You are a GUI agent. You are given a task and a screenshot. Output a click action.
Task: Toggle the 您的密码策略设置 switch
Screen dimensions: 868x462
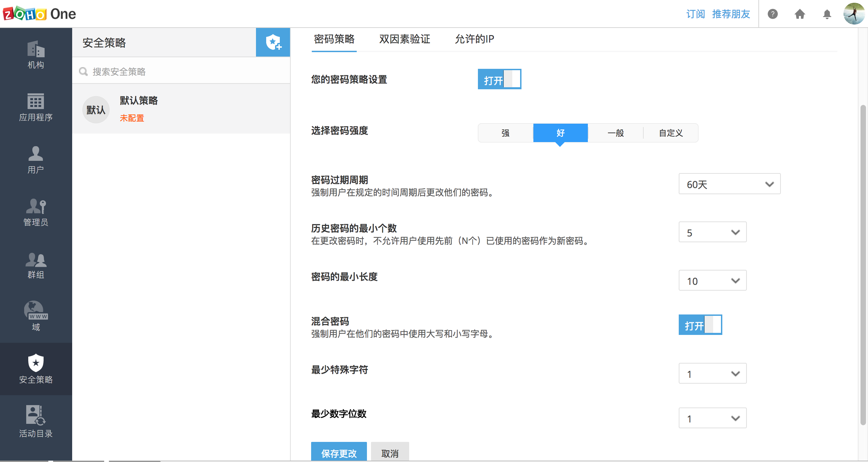[x=499, y=79]
